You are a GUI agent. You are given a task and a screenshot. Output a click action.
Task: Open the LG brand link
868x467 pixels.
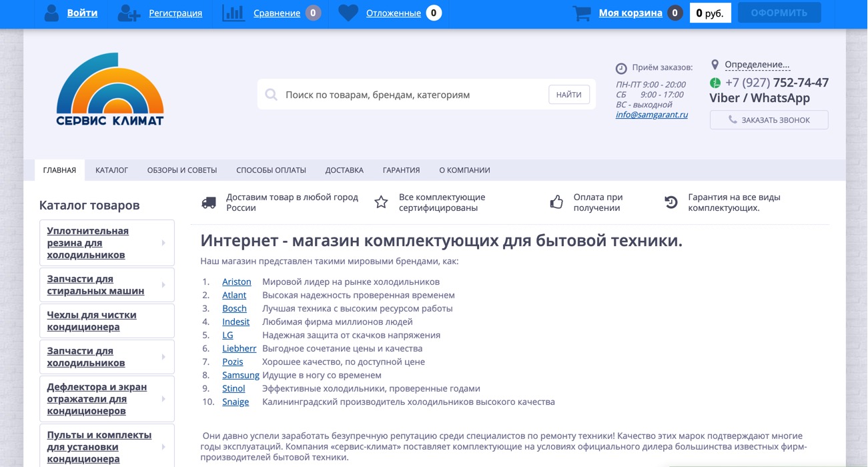click(x=228, y=335)
